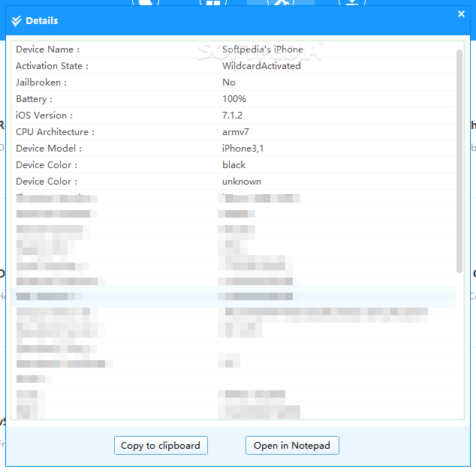The height and width of the screenshot is (472, 476).
Task: Select the Device Color unknown value
Action: pyautogui.click(x=242, y=182)
